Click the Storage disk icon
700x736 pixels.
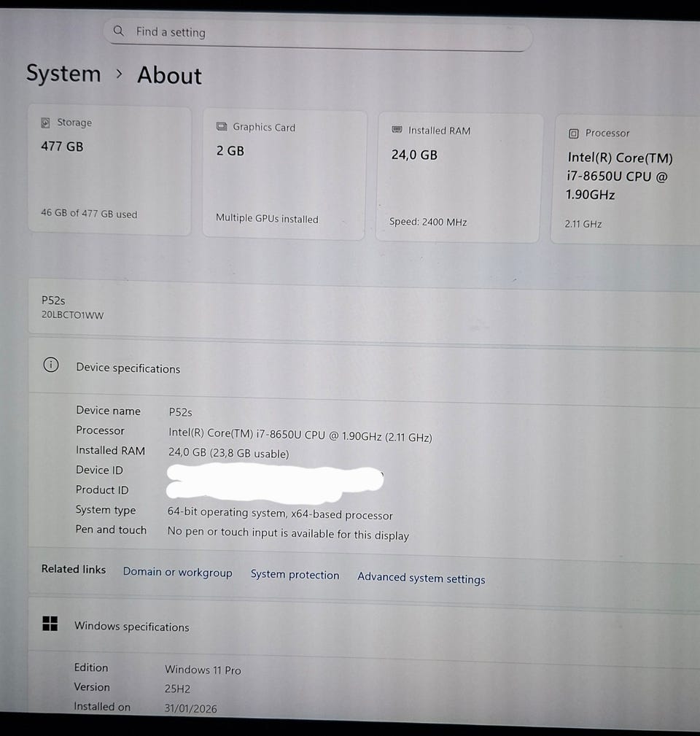(45, 123)
